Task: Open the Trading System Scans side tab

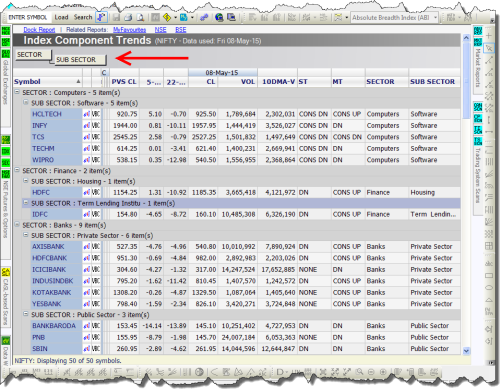Action: (478, 175)
